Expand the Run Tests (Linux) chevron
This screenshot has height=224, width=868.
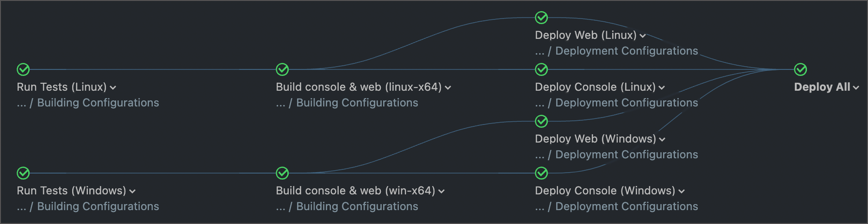113,87
